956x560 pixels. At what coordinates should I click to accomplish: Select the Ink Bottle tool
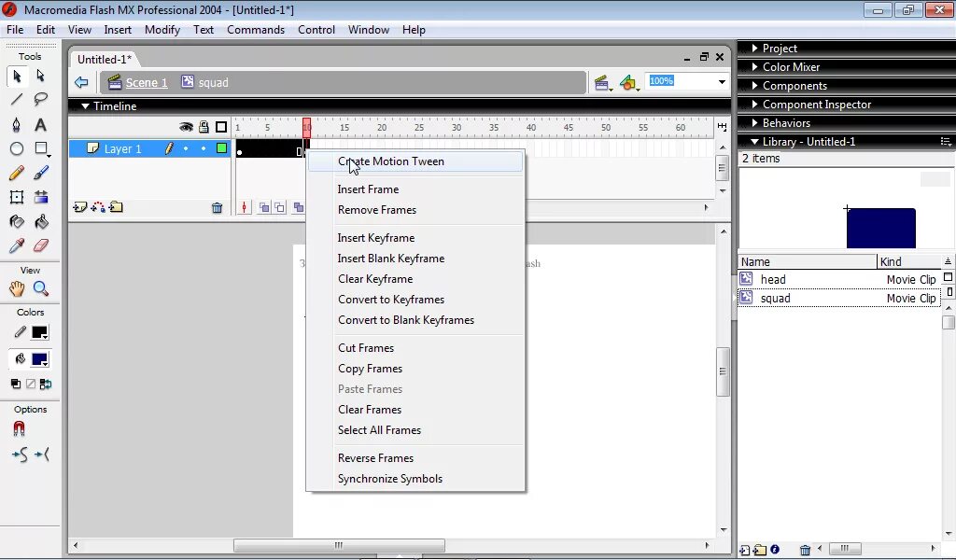pos(17,222)
